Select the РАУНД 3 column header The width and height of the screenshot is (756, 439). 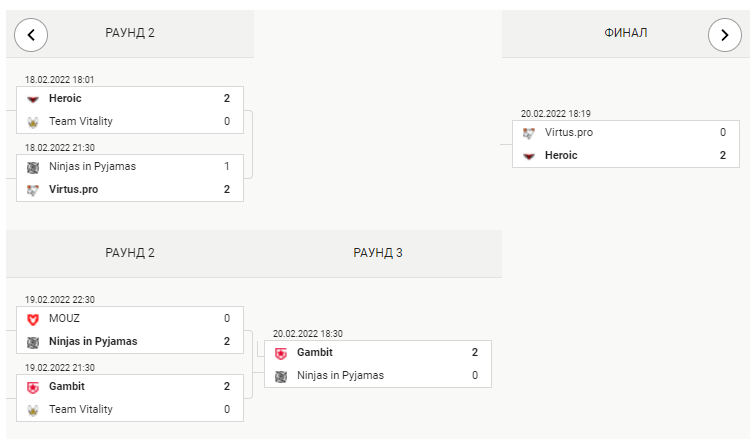pyautogui.click(x=378, y=253)
